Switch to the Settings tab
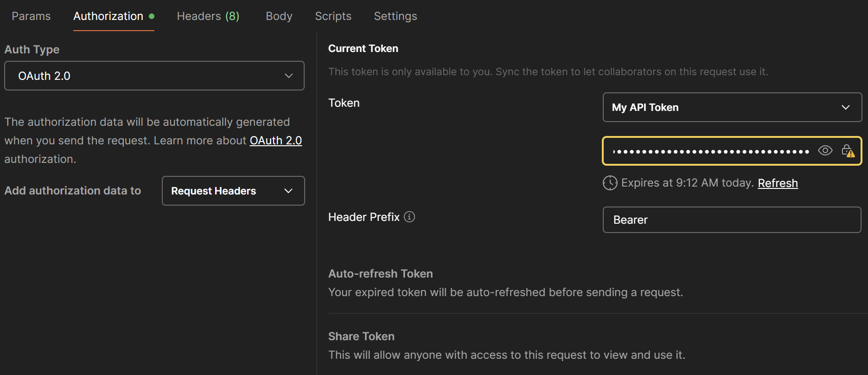Viewport: 868px width, 375px height. (396, 16)
